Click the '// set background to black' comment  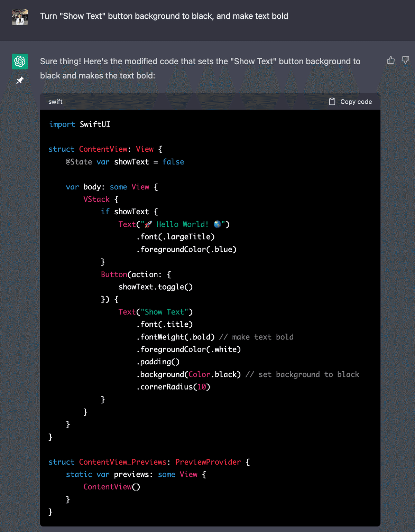click(302, 374)
